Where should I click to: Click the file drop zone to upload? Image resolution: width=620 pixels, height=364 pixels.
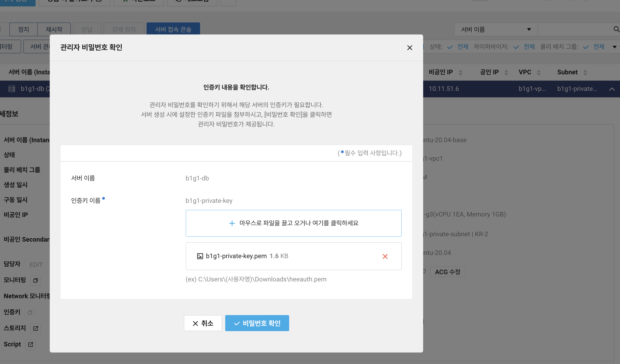[293, 223]
